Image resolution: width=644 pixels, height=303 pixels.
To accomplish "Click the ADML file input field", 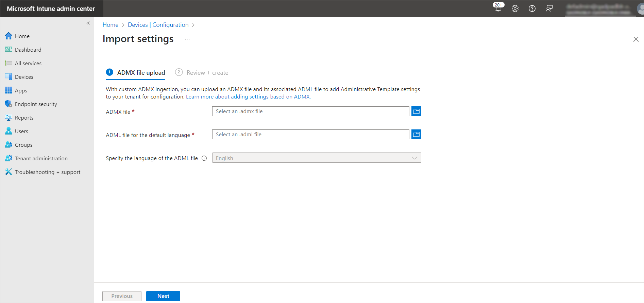I will pyautogui.click(x=310, y=135).
